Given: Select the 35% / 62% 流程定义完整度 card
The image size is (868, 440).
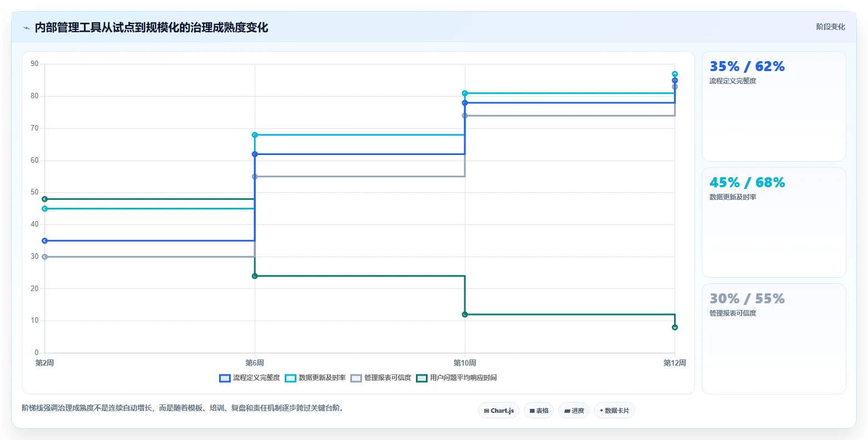Looking at the screenshot, I should click(774, 107).
